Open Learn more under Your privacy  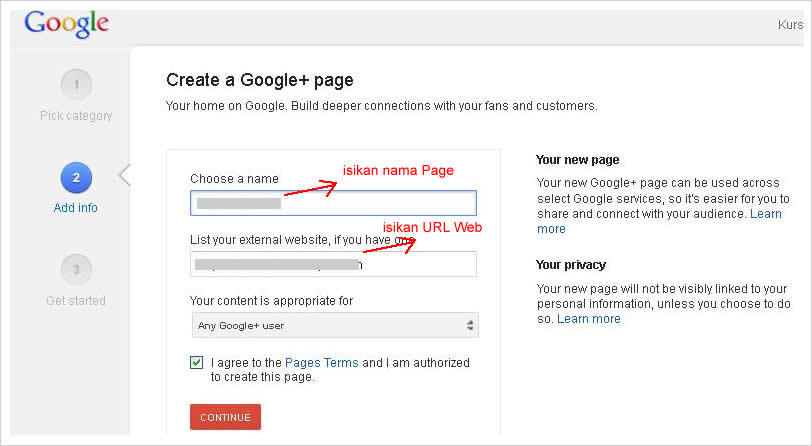589,319
